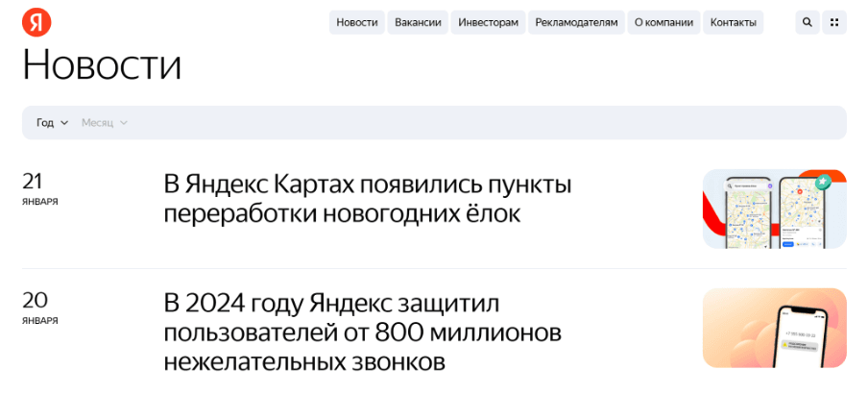Expand the Месяц month dropdown

click(x=104, y=123)
